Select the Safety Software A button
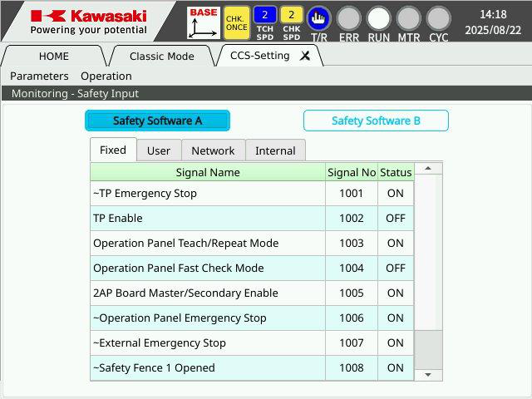The height and width of the screenshot is (399, 532). [157, 121]
